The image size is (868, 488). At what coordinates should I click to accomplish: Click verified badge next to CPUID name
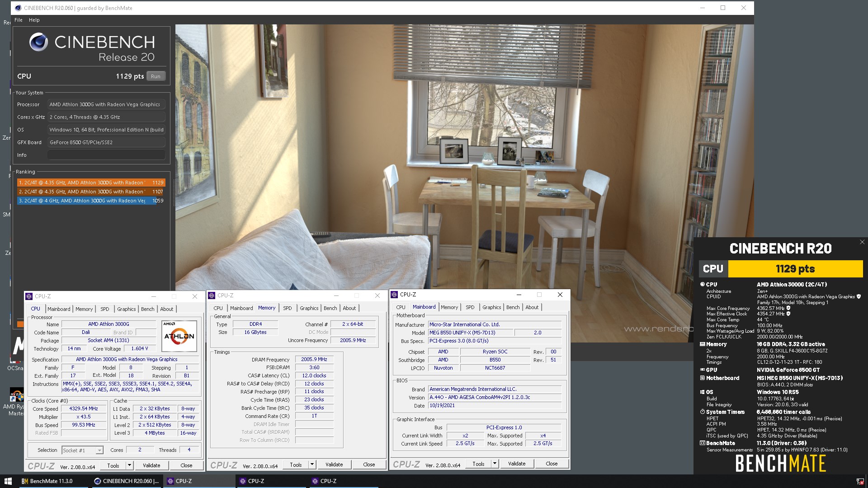pyautogui.click(x=859, y=297)
